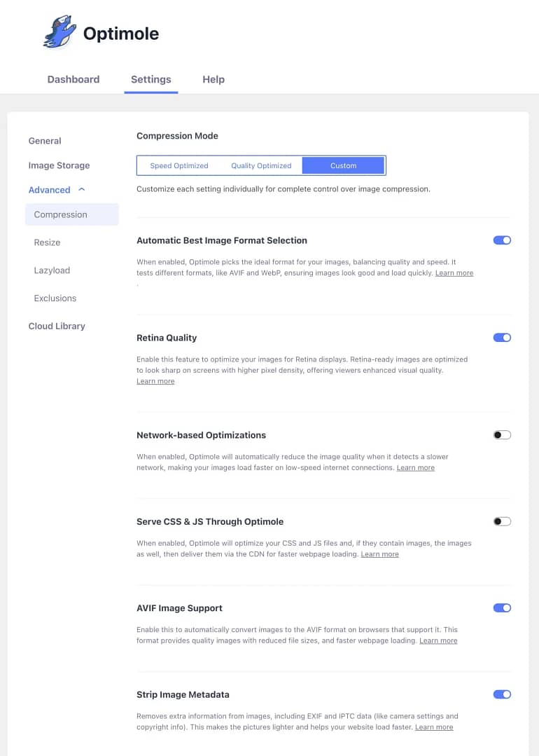Screen dimensions: 539x756
Task: Select Custom compression mode
Action: point(344,165)
